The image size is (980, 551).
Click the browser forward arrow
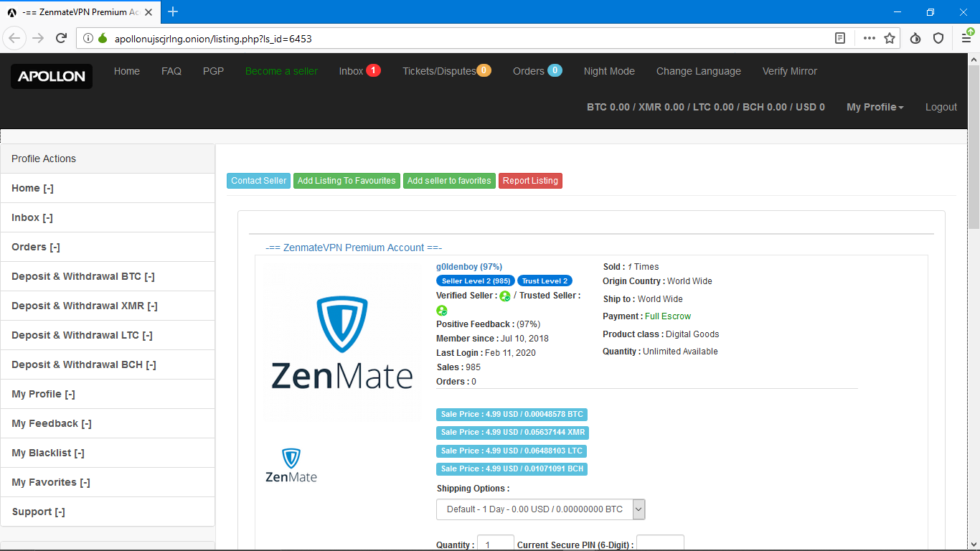click(38, 38)
